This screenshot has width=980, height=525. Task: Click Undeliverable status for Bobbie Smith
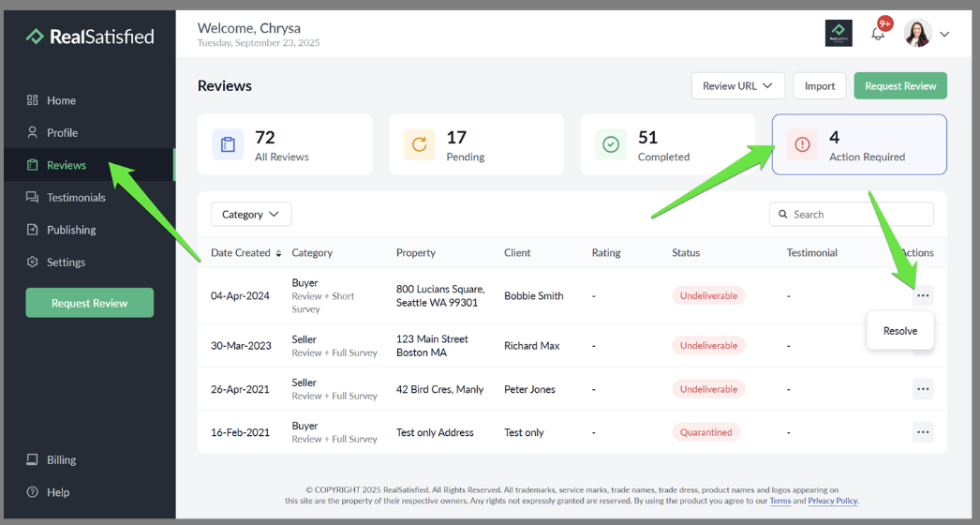pos(708,295)
